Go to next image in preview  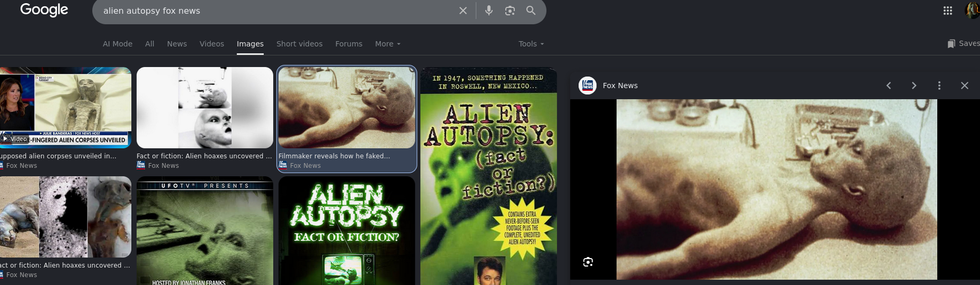[x=914, y=85]
